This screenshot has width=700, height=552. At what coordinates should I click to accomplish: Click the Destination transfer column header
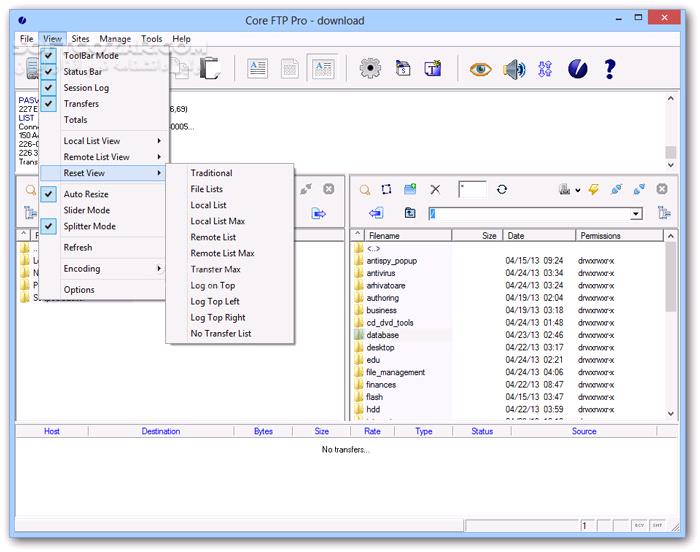(161, 431)
